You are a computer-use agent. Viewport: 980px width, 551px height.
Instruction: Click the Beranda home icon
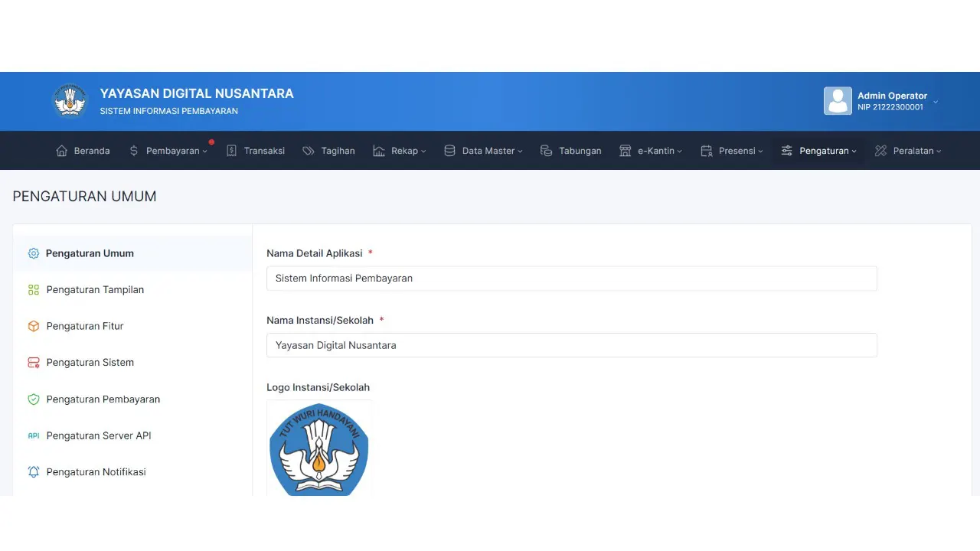click(62, 151)
